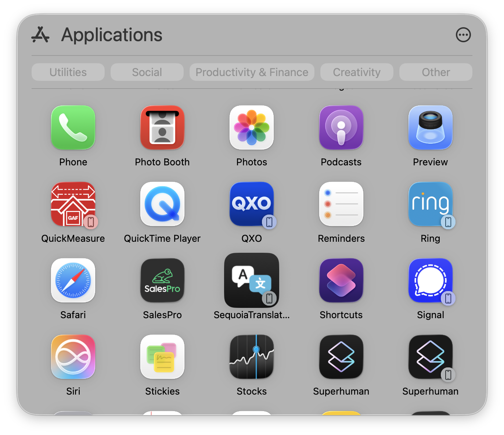Viewport: 504px width, 435px height.
Task: Open the Preview app
Action: pos(431,127)
